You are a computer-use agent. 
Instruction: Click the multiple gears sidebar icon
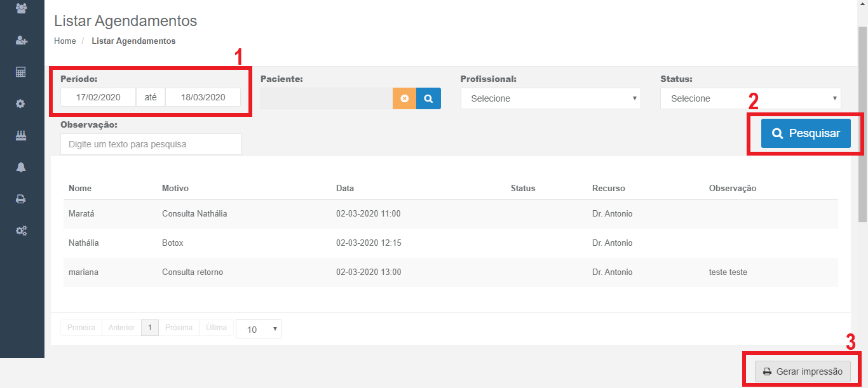coord(21,231)
